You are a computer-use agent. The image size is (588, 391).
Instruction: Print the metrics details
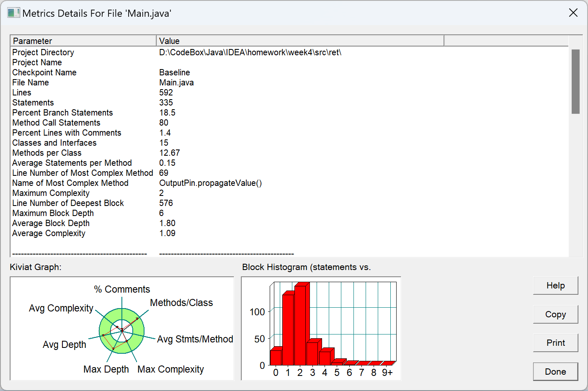pyautogui.click(x=555, y=343)
